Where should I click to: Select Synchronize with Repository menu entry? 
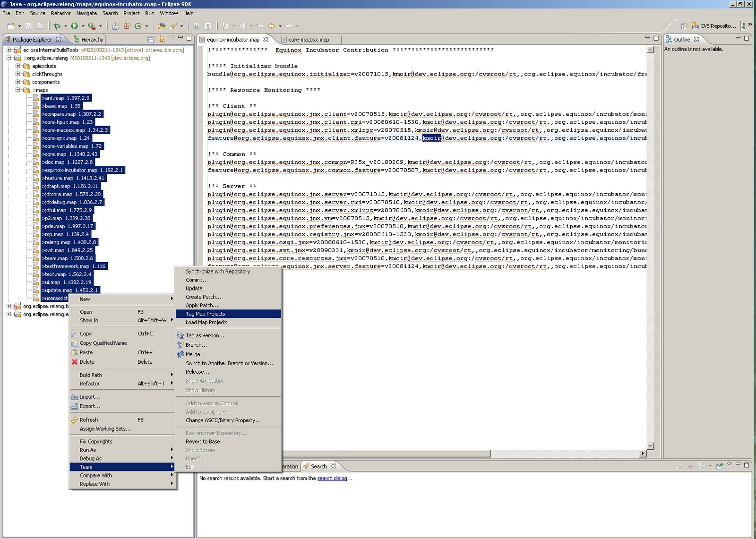coord(218,272)
